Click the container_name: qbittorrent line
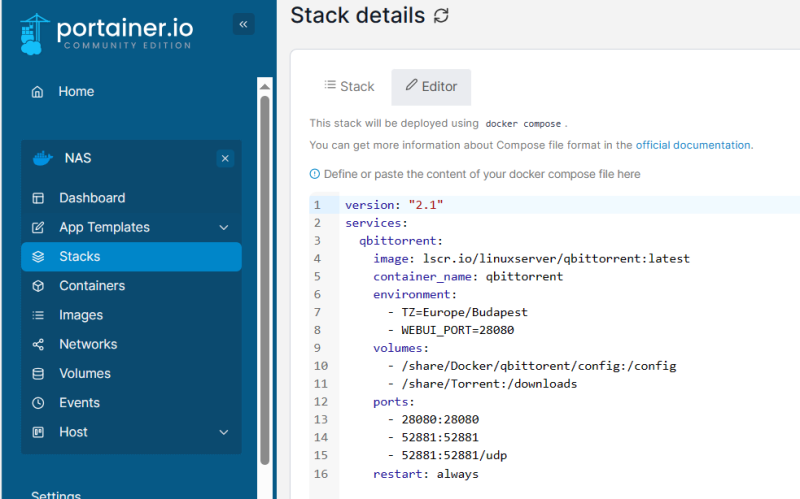The width and height of the screenshot is (800, 499). (468, 277)
